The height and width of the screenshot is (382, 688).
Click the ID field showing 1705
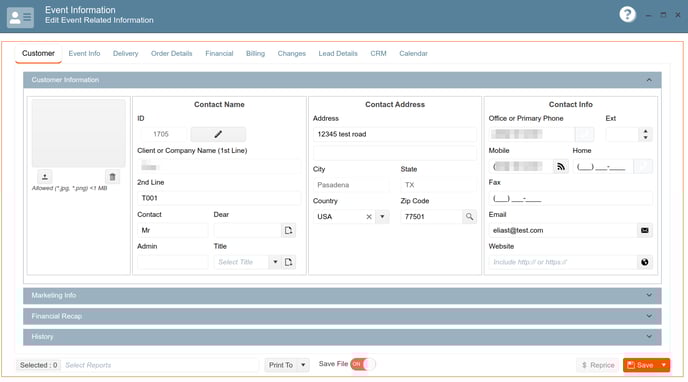click(x=163, y=134)
